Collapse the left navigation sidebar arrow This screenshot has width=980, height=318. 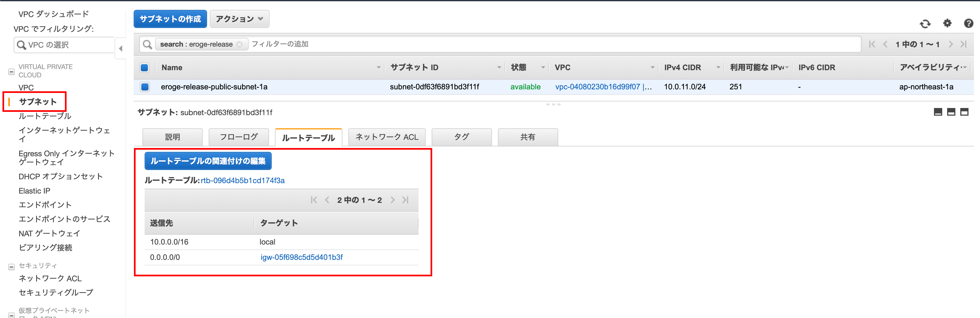coord(121,48)
